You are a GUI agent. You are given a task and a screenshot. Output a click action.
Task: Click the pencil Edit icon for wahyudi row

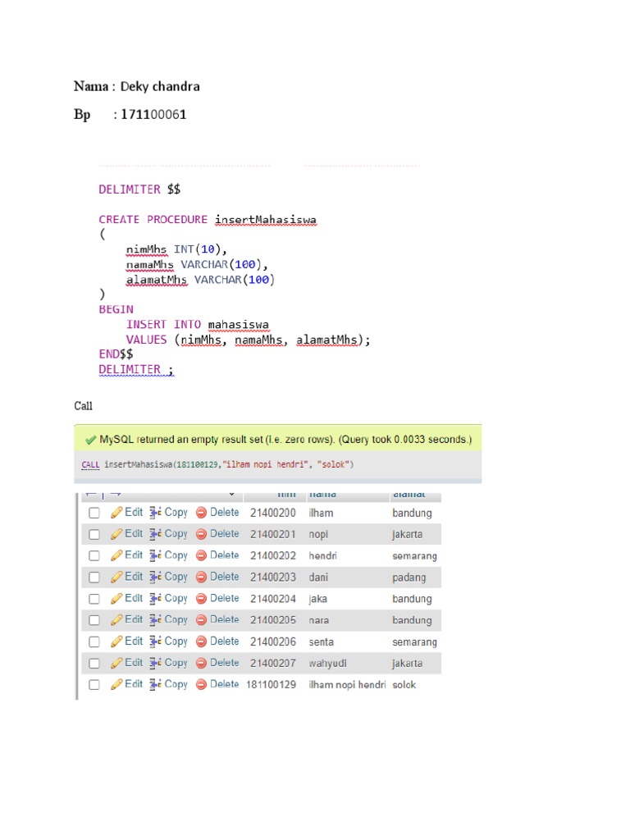pos(116,663)
